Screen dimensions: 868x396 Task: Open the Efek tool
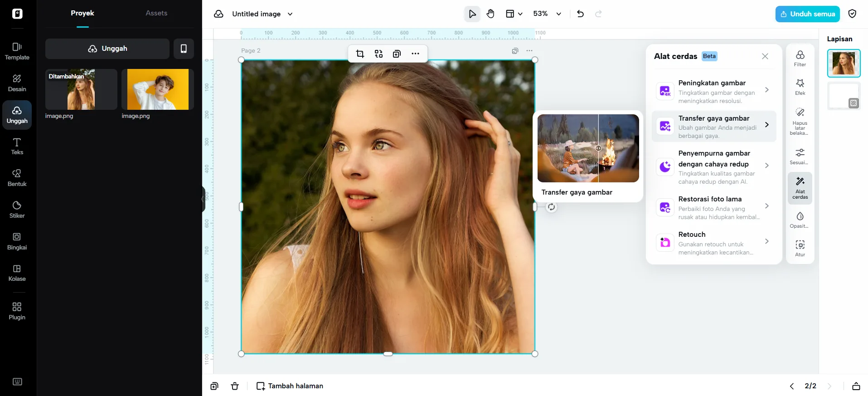[800, 87]
